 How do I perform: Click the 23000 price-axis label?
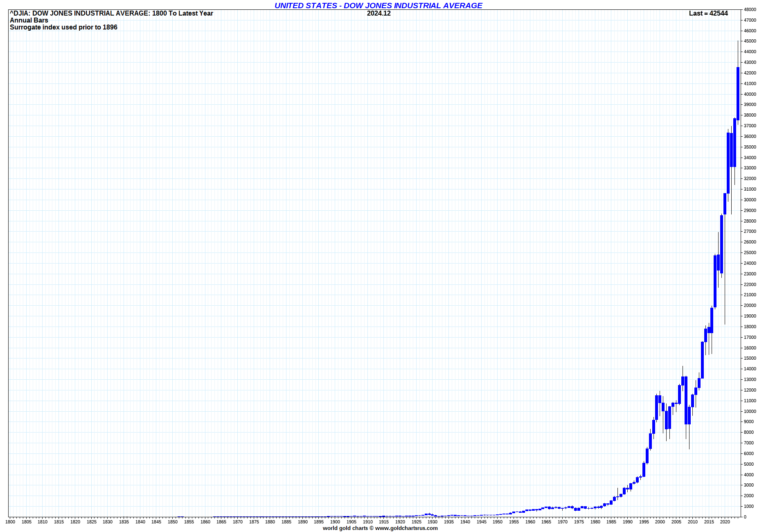[750, 274]
